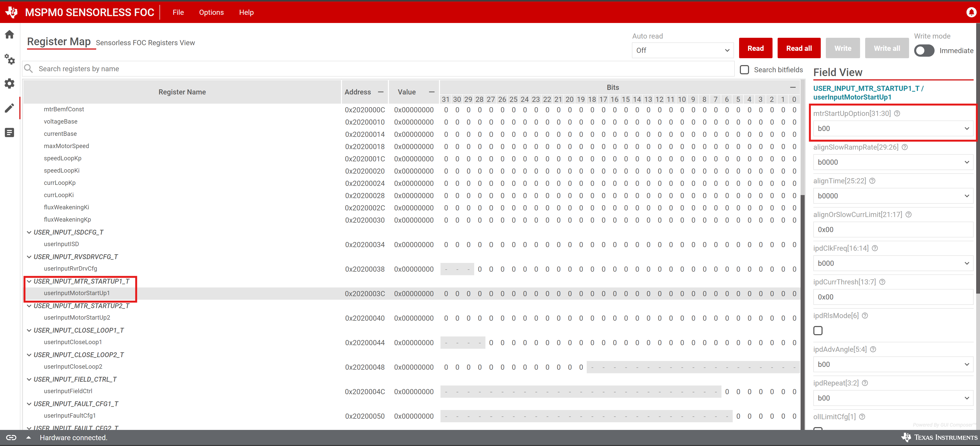Click the alignOrSlowCurrLimit value field
980x446 pixels.
pyautogui.click(x=893, y=230)
